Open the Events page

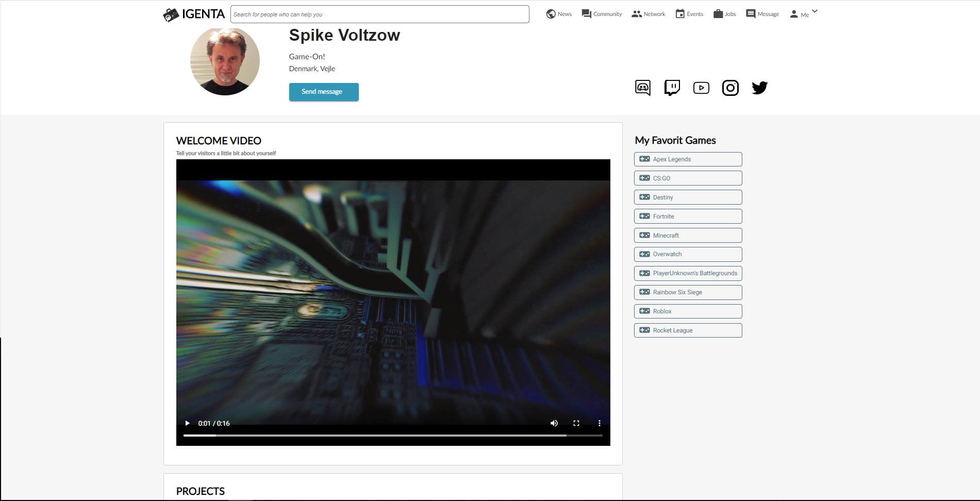click(x=689, y=14)
